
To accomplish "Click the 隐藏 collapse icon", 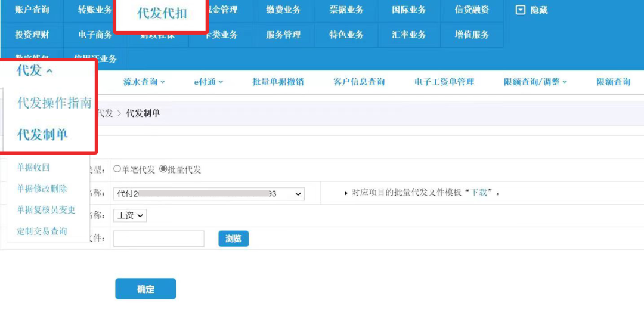I will click(521, 10).
